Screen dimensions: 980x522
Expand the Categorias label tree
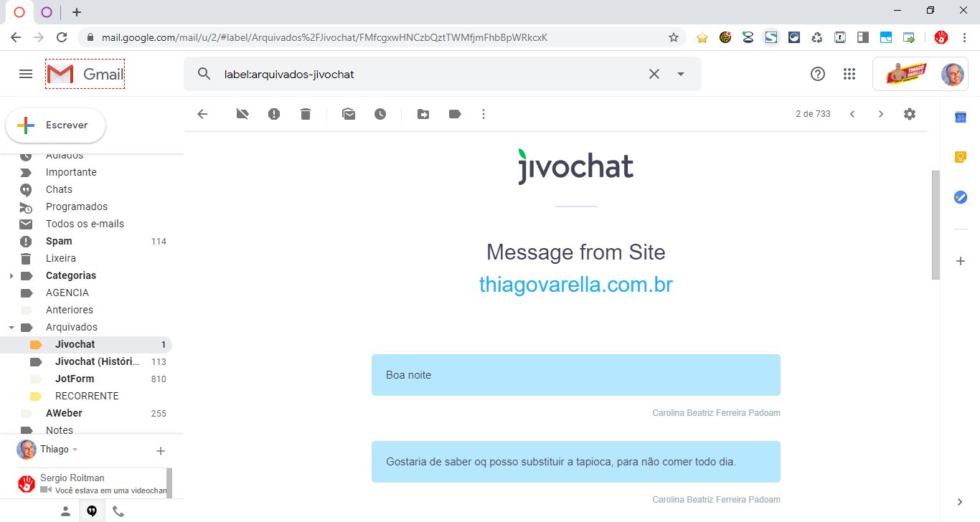11,275
